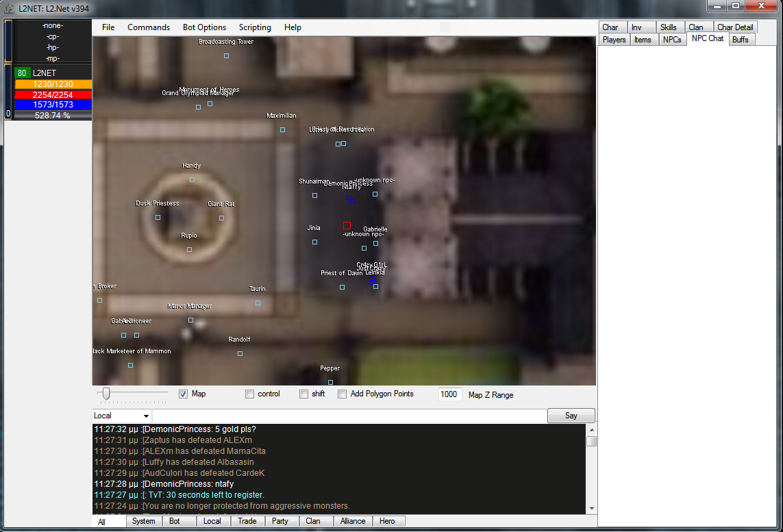
Task: Select the Manor Manager marker
Action: pos(190,320)
